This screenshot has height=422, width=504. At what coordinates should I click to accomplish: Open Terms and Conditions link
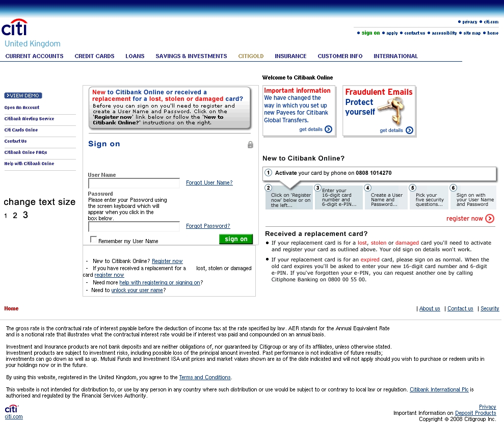point(205,377)
